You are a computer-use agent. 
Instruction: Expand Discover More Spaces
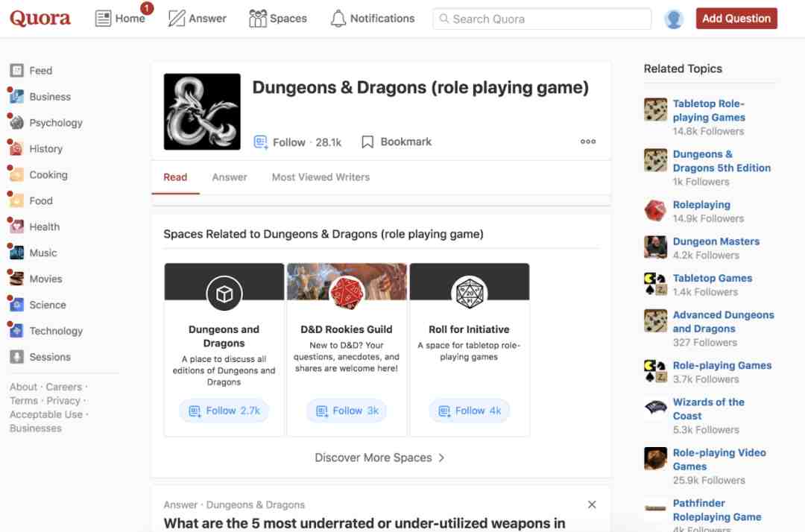(380, 457)
